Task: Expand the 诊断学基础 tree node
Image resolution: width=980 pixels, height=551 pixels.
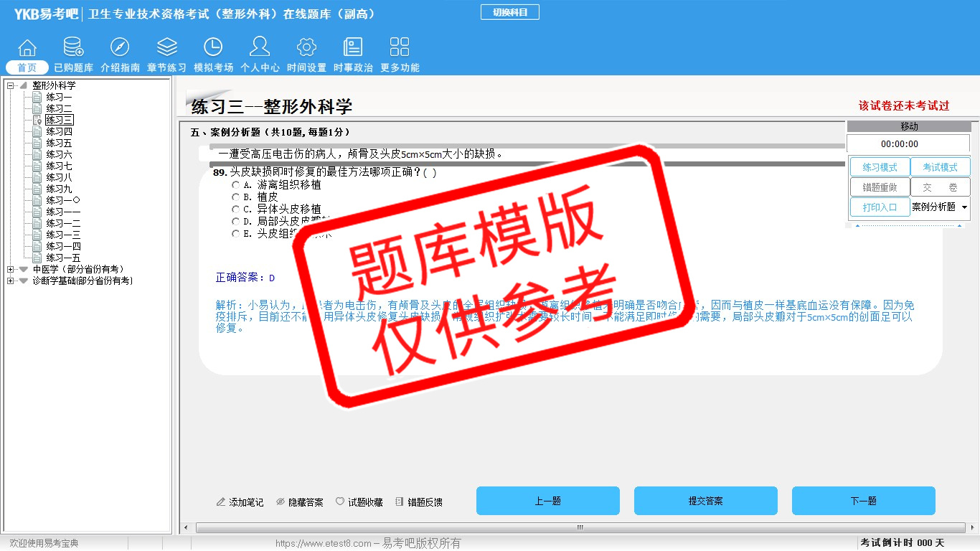Action: click(x=11, y=281)
